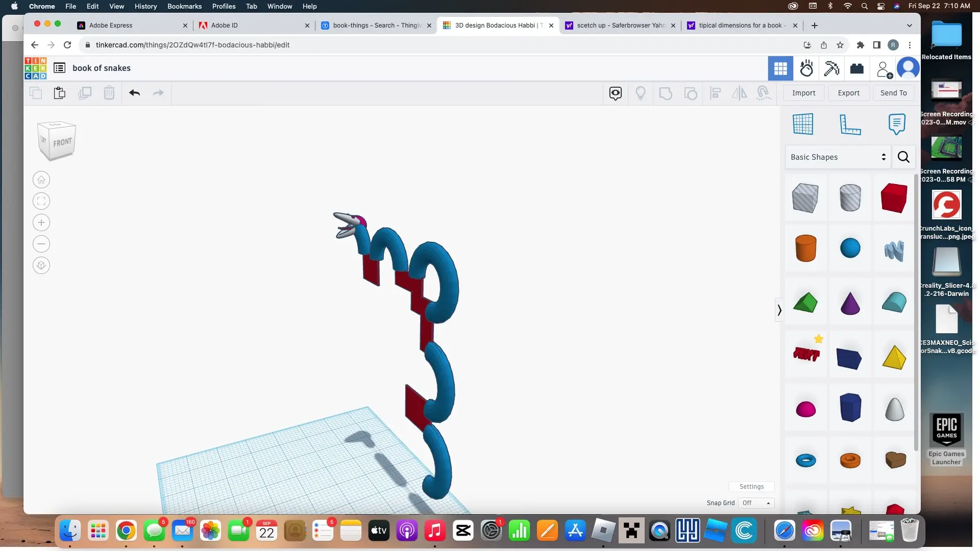Select the blue Torus shape
Viewport: 980px width, 551px height.
click(x=806, y=461)
